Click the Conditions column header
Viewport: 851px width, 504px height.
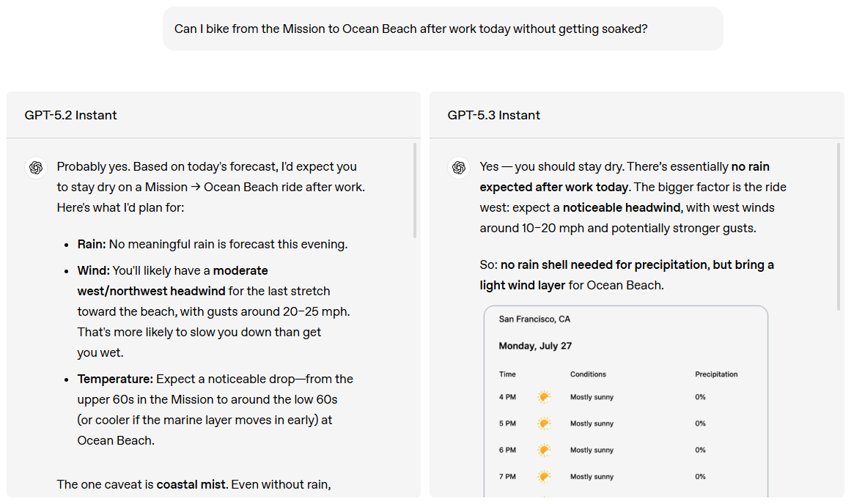click(588, 374)
